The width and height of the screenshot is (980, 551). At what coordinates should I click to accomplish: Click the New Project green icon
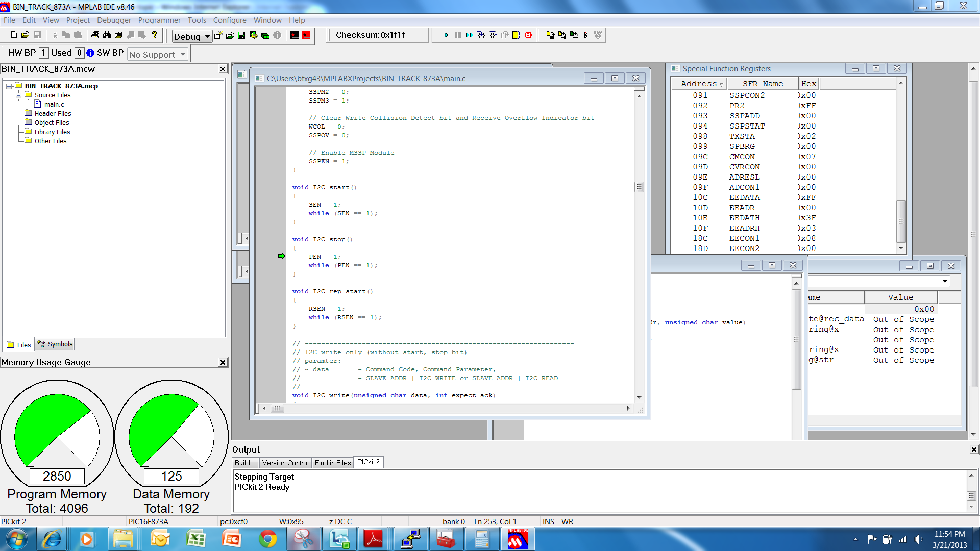click(x=218, y=35)
